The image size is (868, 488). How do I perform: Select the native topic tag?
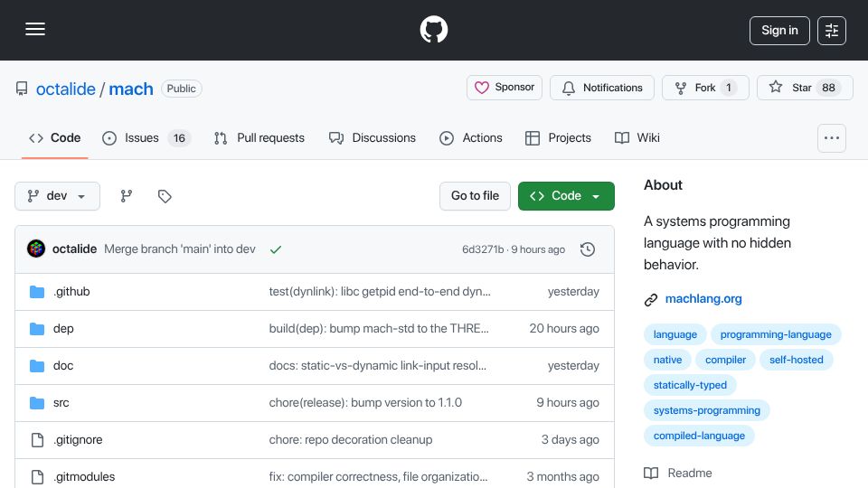(x=667, y=360)
